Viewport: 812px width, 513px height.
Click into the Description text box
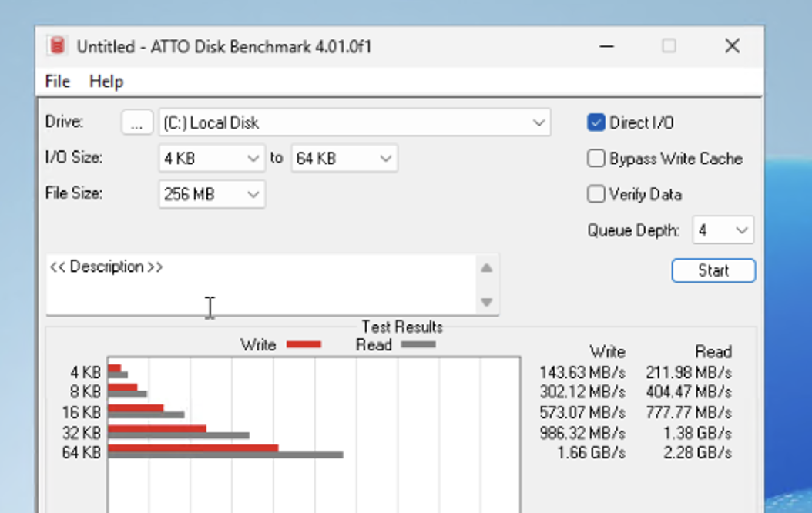click(260, 284)
